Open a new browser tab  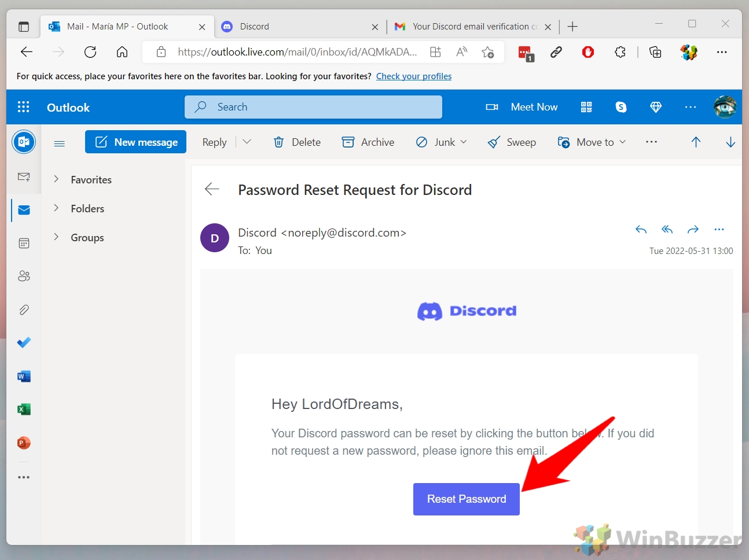572,27
